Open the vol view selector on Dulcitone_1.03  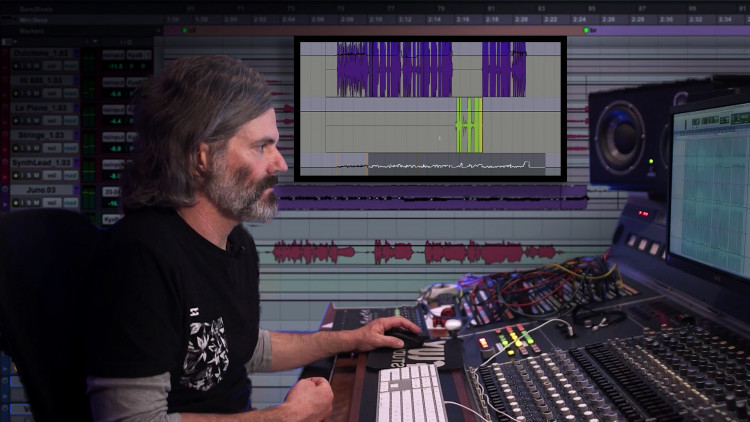click(52, 66)
